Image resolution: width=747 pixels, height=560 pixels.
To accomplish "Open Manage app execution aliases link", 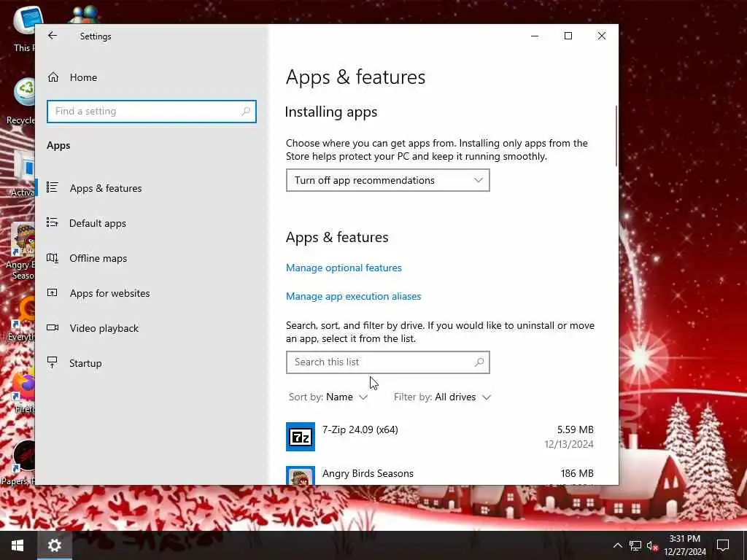I will 354,296.
